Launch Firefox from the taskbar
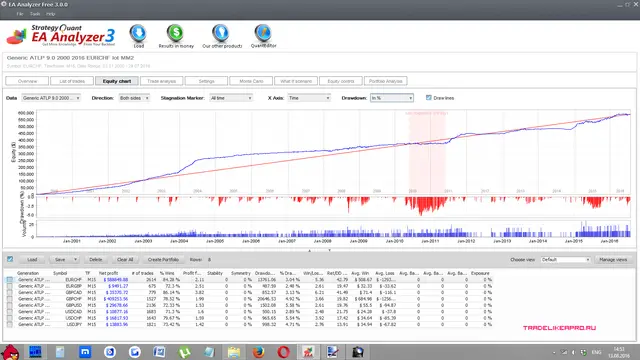Screen dimensions: 640x360 coord(258,352)
